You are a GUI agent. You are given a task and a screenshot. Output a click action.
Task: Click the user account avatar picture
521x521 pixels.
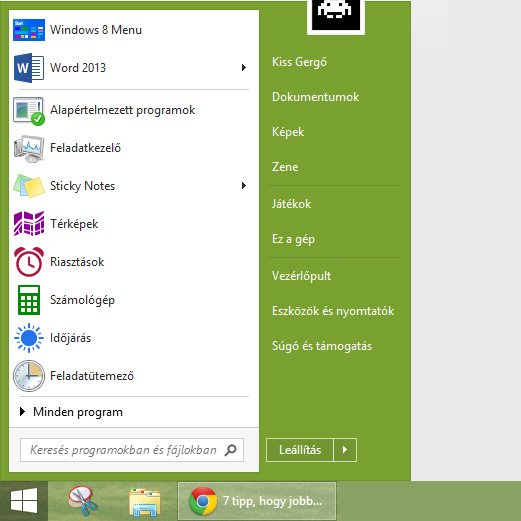coord(336,15)
